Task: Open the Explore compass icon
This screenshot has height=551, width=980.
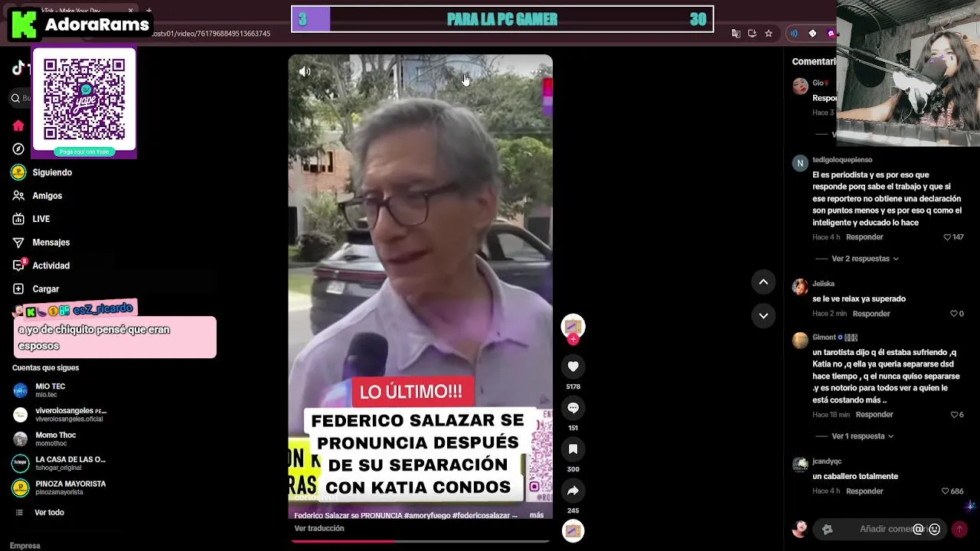Action: [18, 148]
